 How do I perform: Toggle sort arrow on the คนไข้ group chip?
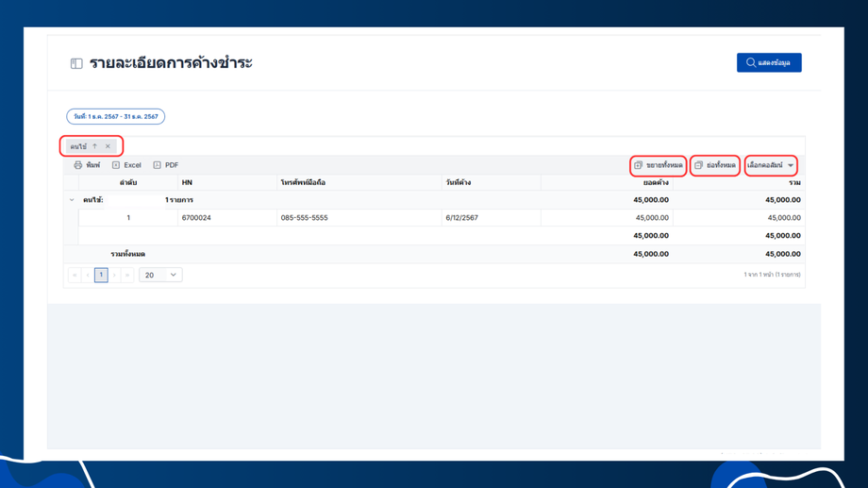coord(94,146)
